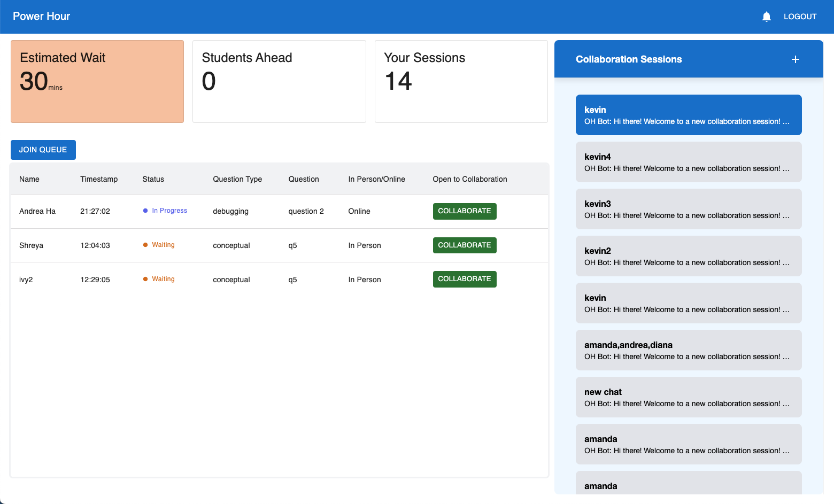
Task: Add a new collaboration session with plus icon
Action: (x=795, y=59)
